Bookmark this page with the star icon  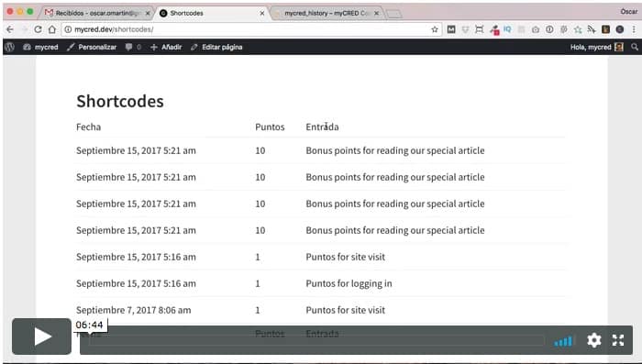point(435,29)
